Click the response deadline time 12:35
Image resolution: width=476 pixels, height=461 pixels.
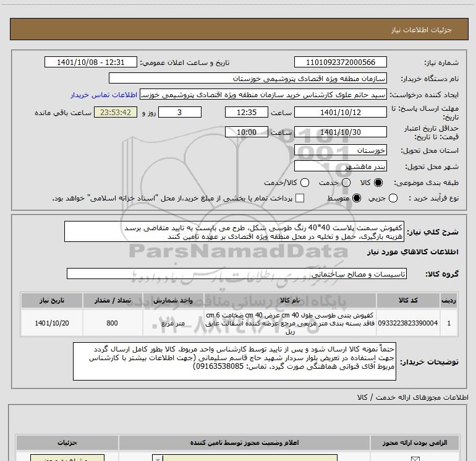click(x=247, y=113)
